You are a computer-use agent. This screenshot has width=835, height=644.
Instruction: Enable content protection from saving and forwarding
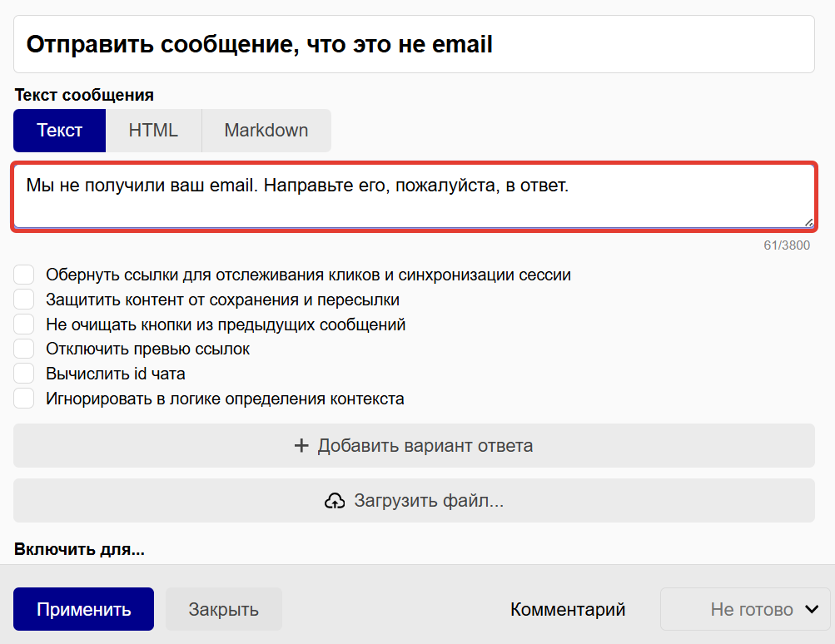pyautogui.click(x=23, y=299)
